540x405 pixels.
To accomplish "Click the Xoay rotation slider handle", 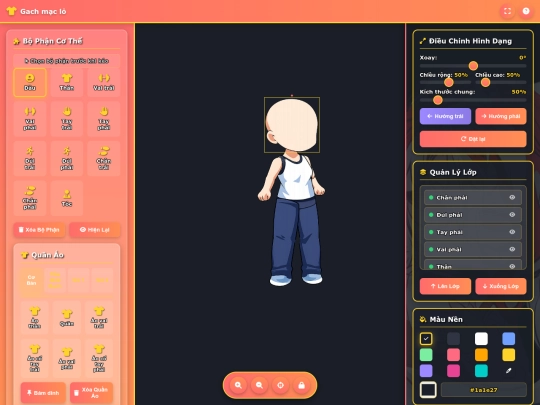I will pyautogui.click(x=473, y=65).
